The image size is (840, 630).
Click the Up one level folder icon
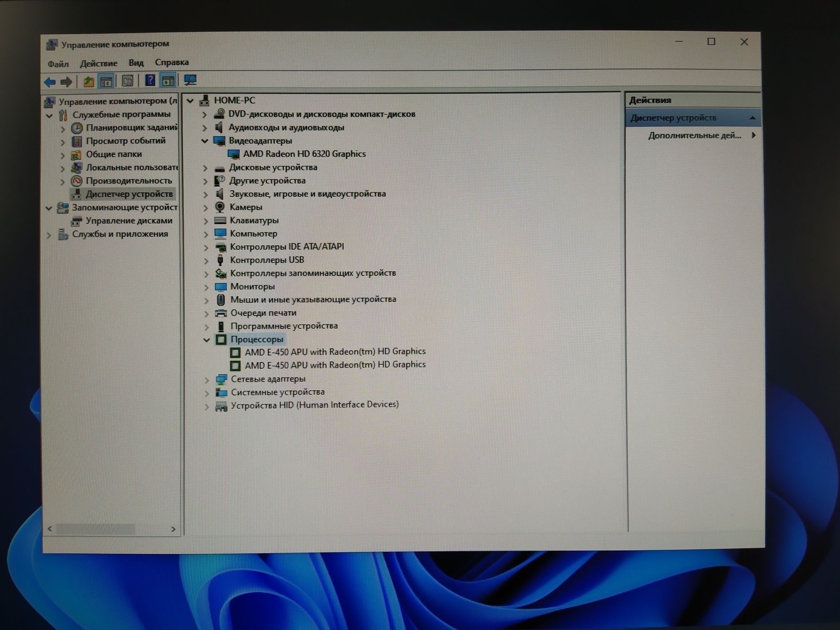(88, 81)
